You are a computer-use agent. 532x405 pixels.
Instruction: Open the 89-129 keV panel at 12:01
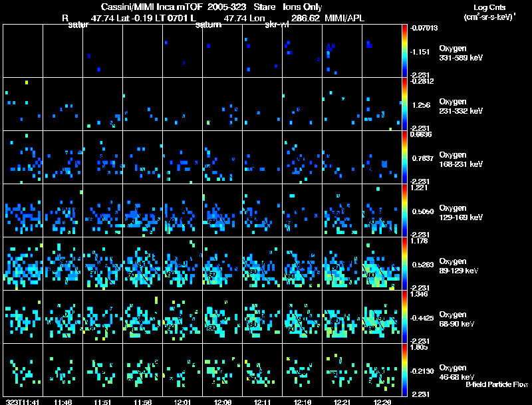(182, 263)
